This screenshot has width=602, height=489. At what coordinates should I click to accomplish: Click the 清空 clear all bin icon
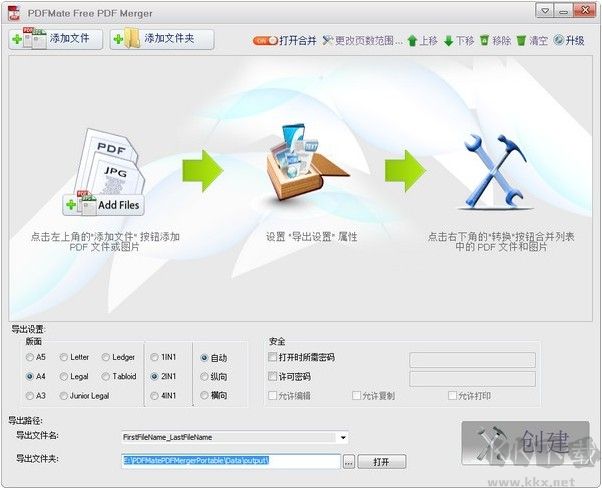click(521, 40)
